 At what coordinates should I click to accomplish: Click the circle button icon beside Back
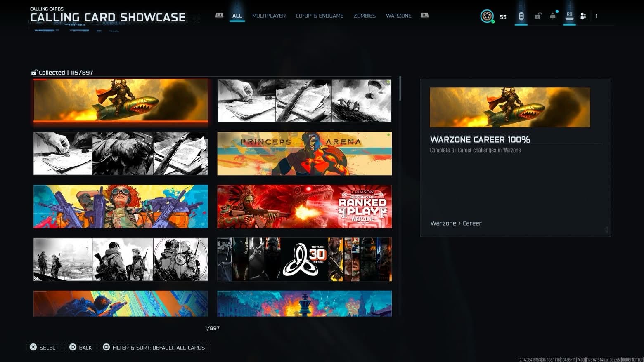point(73,347)
